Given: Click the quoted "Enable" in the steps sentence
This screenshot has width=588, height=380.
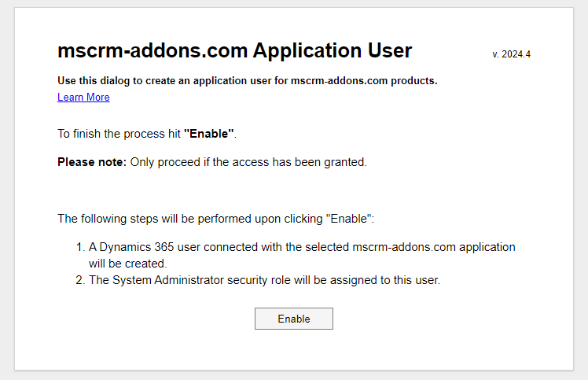Looking at the screenshot, I should click(x=348, y=219).
